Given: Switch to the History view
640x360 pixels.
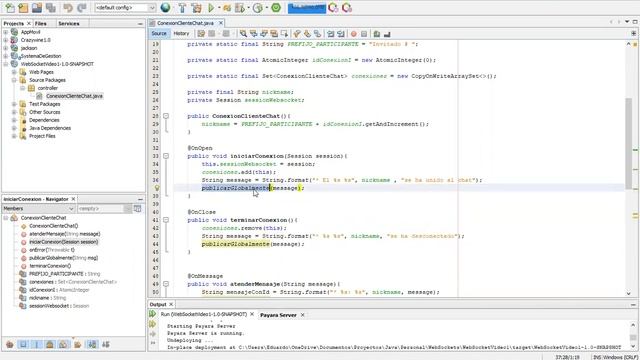Looking at the screenshot, I should click(181, 33).
